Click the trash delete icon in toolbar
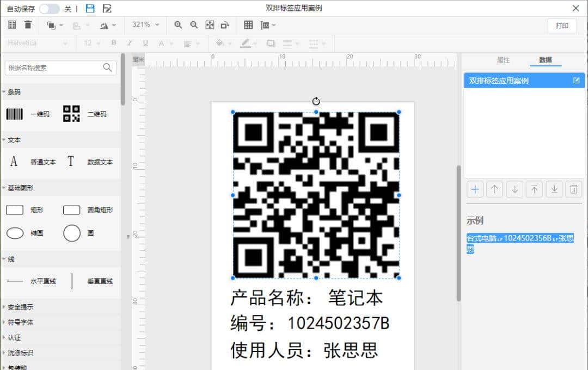588x370 pixels. click(27, 25)
